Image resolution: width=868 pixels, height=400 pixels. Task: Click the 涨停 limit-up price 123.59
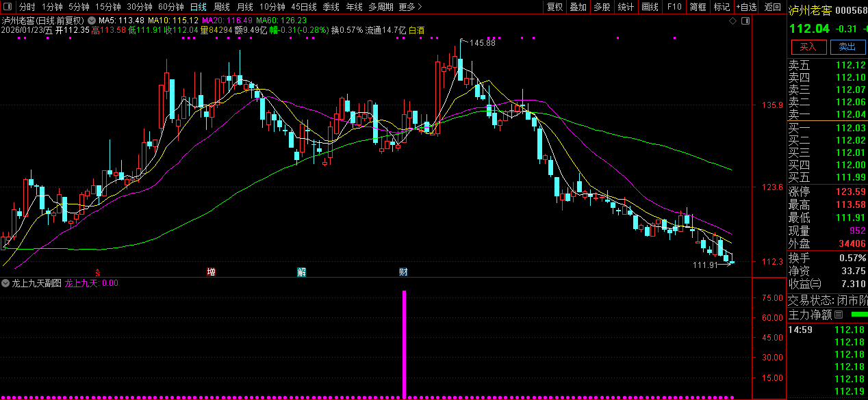[x=851, y=191]
